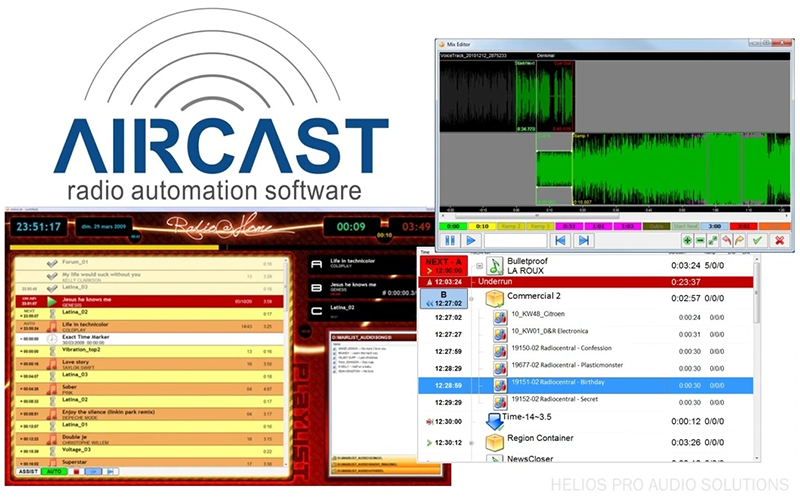The image size is (800, 500).
Task: Click the Region Container box icon
Action: tap(494, 442)
